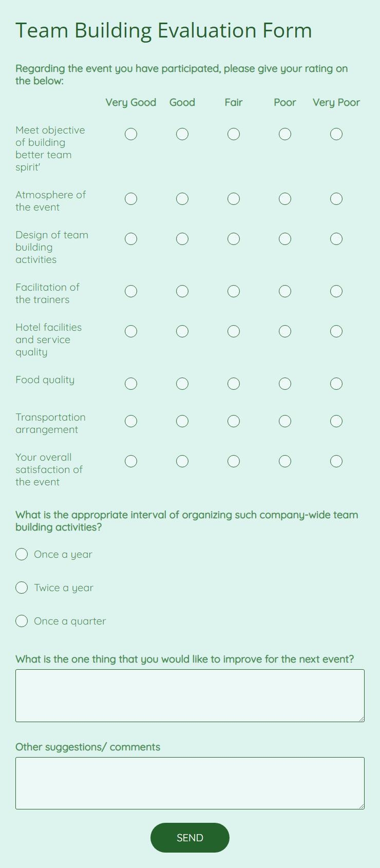Rate 'Atmosphere of the event' as Very Poor
This screenshot has height=868, width=380.
click(336, 199)
